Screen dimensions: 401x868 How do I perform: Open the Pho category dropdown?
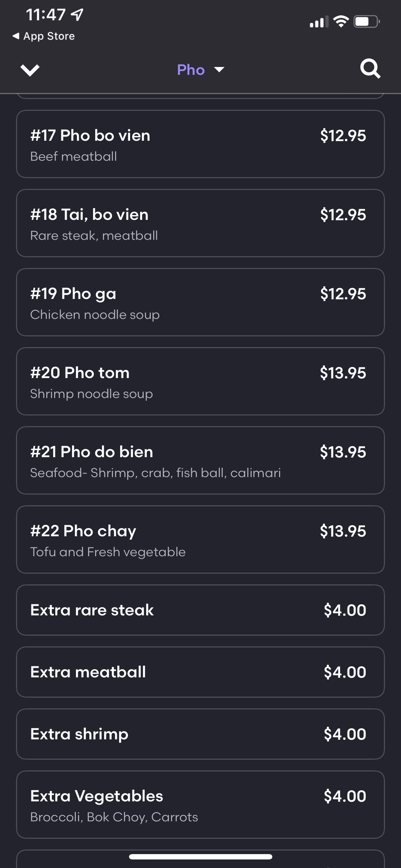(x=191, y=70)
